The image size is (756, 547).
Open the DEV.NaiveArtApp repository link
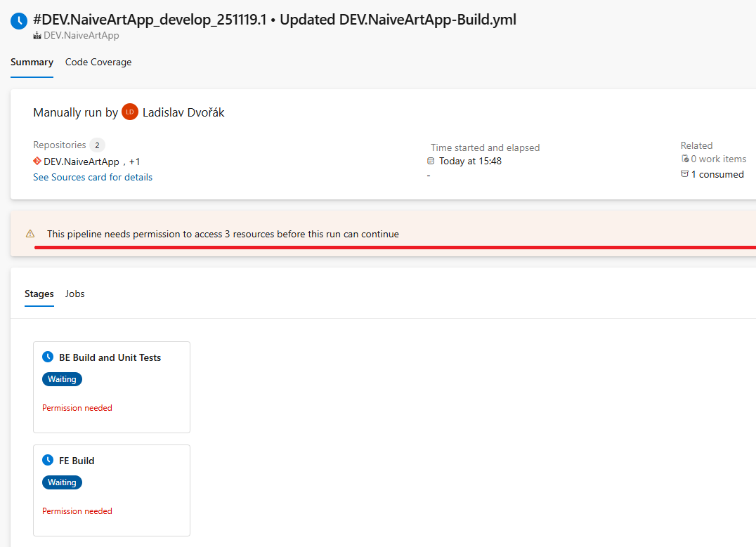click(81, 162)
